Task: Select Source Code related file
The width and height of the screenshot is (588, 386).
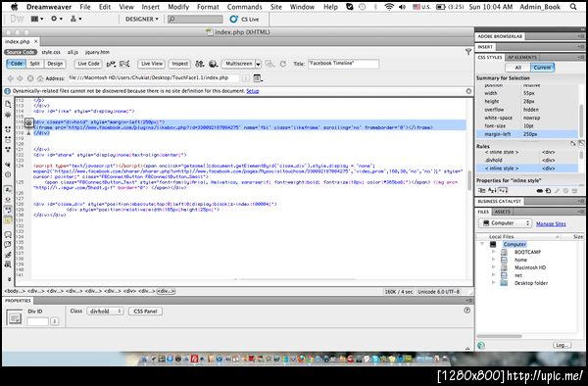Action: pyautogui.click(x=21, y=52)
